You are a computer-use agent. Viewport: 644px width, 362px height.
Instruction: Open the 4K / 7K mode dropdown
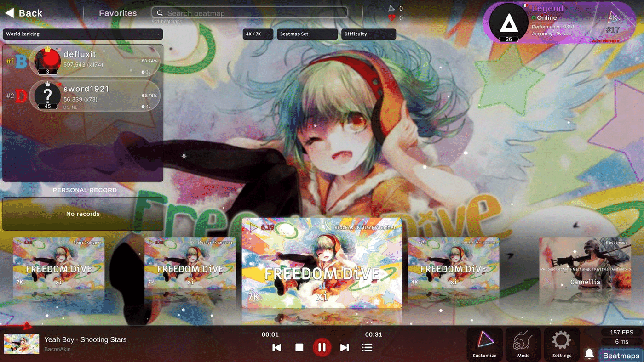click(258, 34)
